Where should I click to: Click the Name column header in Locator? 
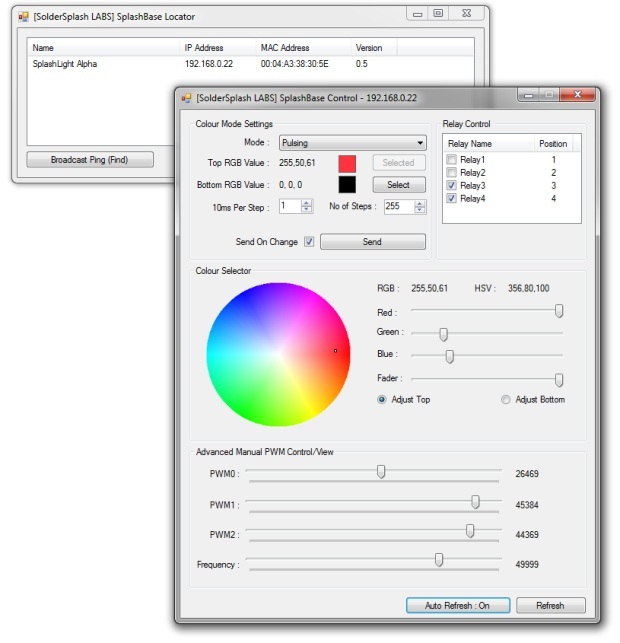tap(103, 48)
